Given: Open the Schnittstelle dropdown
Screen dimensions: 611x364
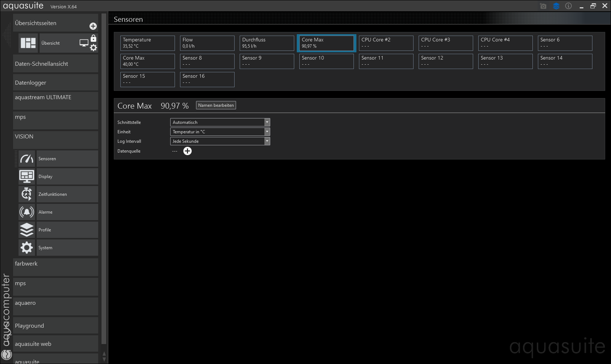Looking at the screenshot, I should tap(220, 122).
